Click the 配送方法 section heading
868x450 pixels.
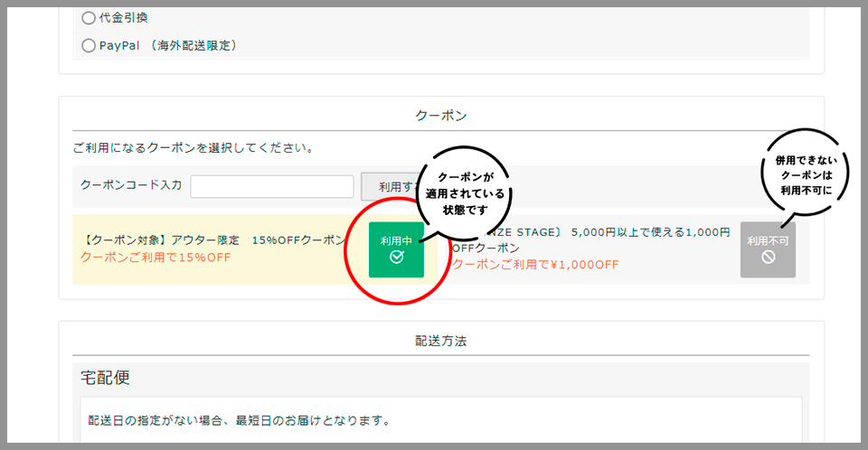coord(440,341)
